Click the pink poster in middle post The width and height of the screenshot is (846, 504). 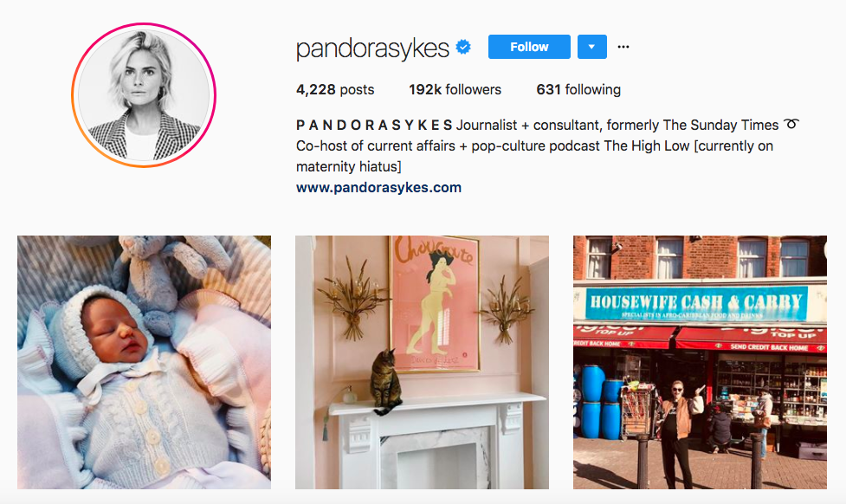point(435,304)
